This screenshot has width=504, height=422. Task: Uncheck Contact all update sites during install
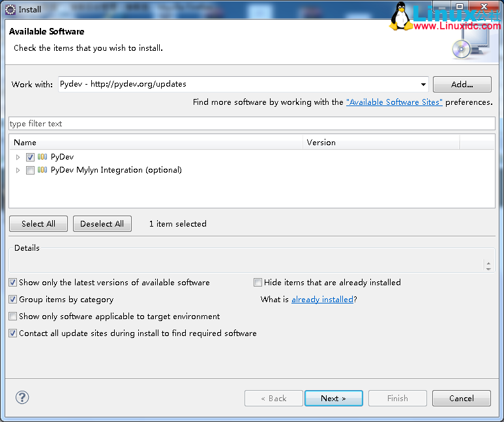[x=13, y=333]
